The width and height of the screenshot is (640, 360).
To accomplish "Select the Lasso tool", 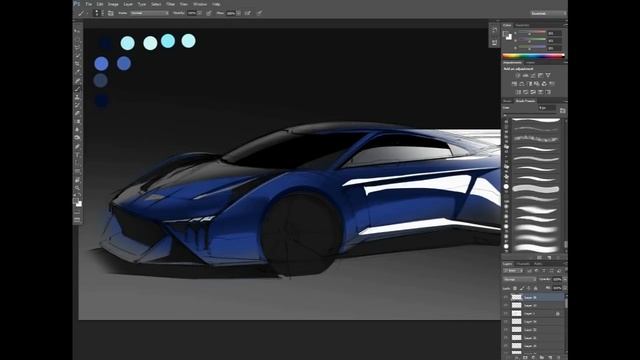I will [x=77, y=47].
